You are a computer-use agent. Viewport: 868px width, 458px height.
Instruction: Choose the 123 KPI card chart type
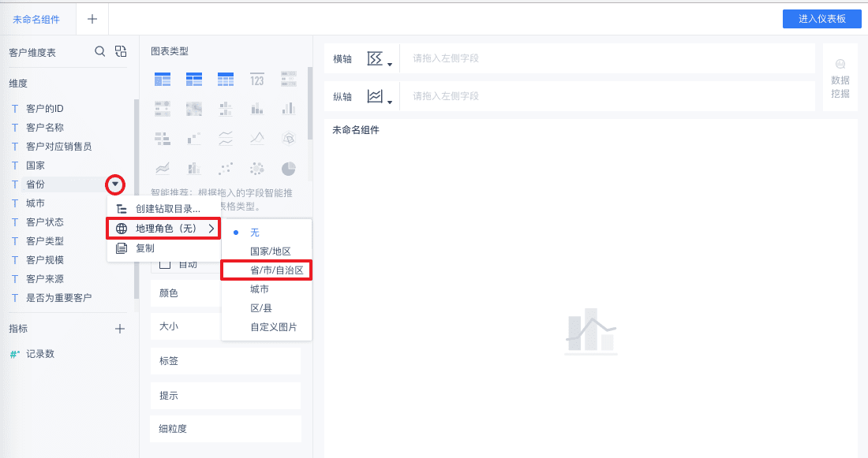tap(257, 80)
